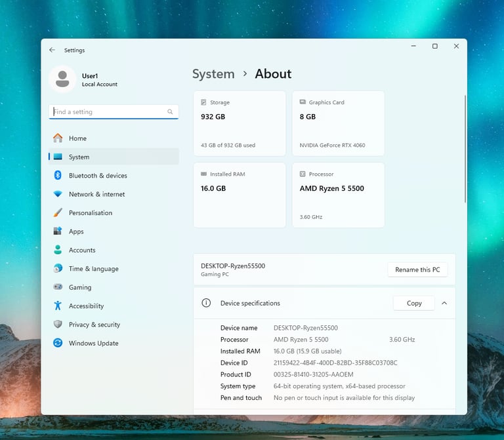Open Accessibility settings

click(x=114, y=306)
